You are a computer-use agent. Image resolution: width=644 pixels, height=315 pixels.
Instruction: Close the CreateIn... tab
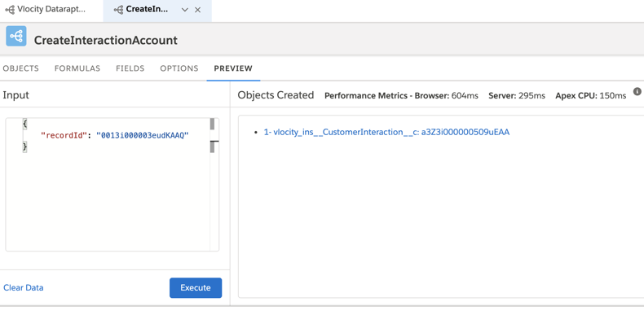pyautogui.click(x=197, y=10)
